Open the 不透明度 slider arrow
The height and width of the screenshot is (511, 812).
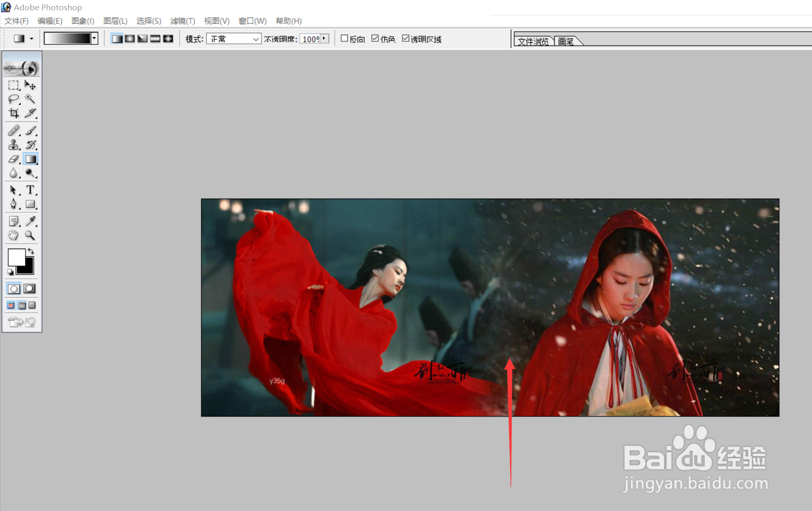(324, 39)
